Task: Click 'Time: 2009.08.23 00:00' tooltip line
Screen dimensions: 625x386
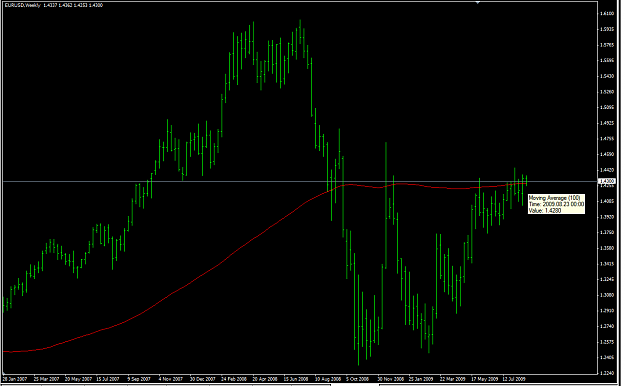Action: coord(556,204)
